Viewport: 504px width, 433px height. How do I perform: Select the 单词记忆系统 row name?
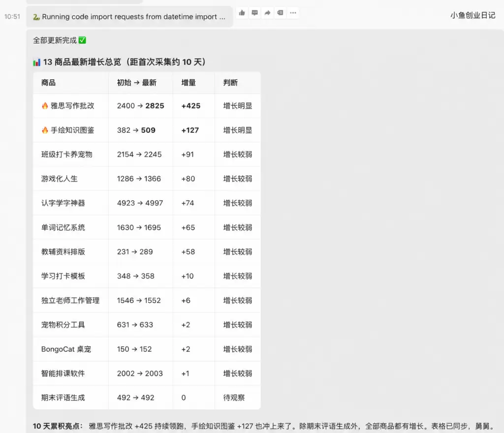pos(63,227)
